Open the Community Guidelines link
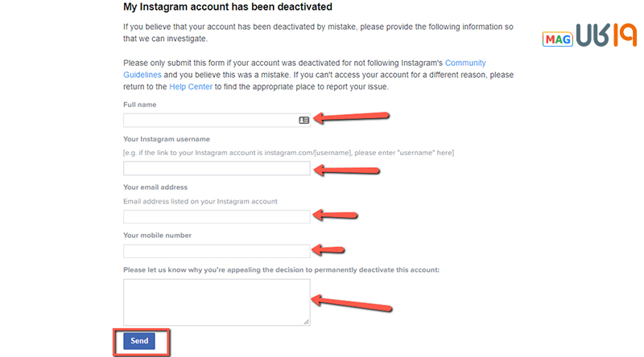 [x=465, y=63]
